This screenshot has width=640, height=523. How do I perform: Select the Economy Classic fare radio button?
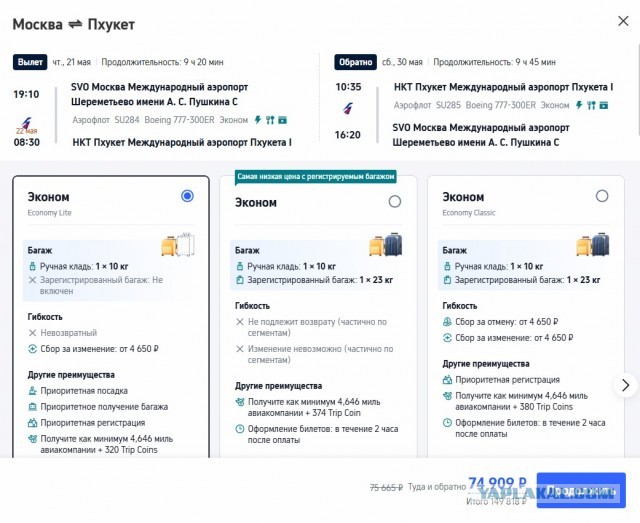(x=602, y=196)
